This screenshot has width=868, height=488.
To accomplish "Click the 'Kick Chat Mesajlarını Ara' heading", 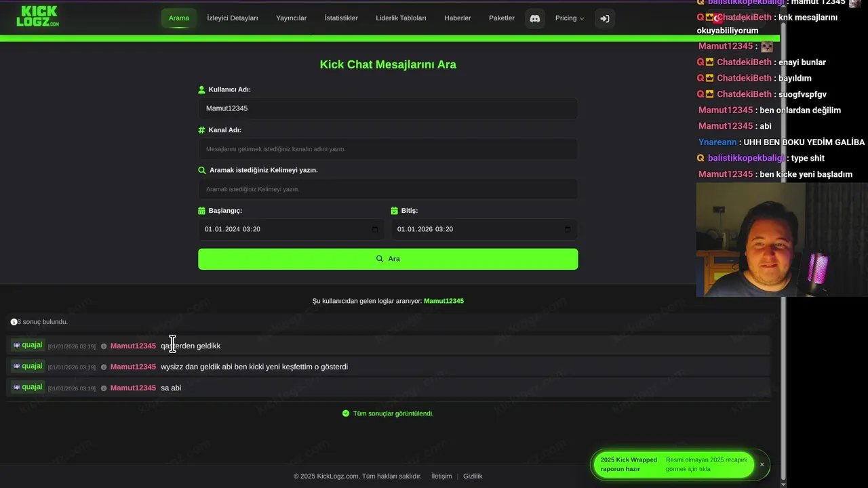I will pyautogui.click(x=388, y=65).
